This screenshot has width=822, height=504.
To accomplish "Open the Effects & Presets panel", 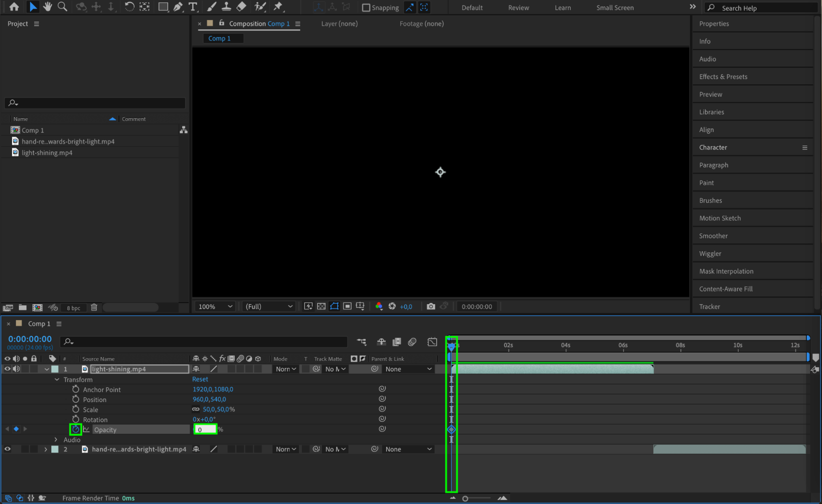I will [723, 76].
